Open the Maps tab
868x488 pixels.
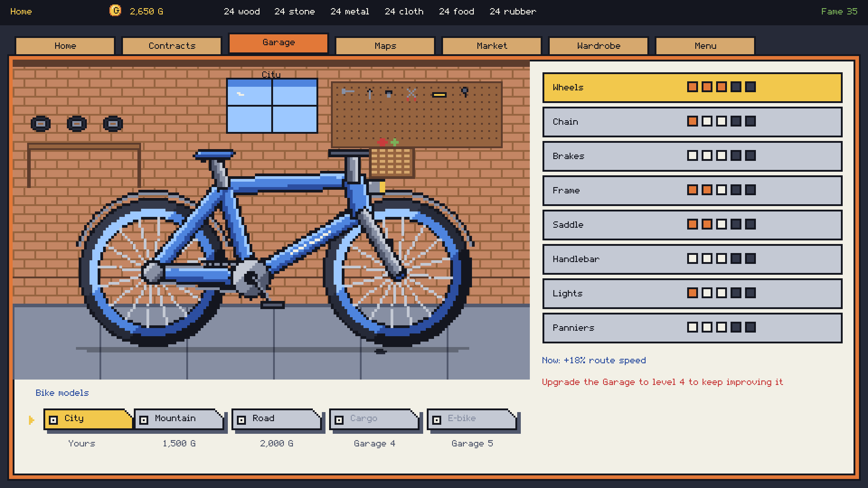(385, 46)
